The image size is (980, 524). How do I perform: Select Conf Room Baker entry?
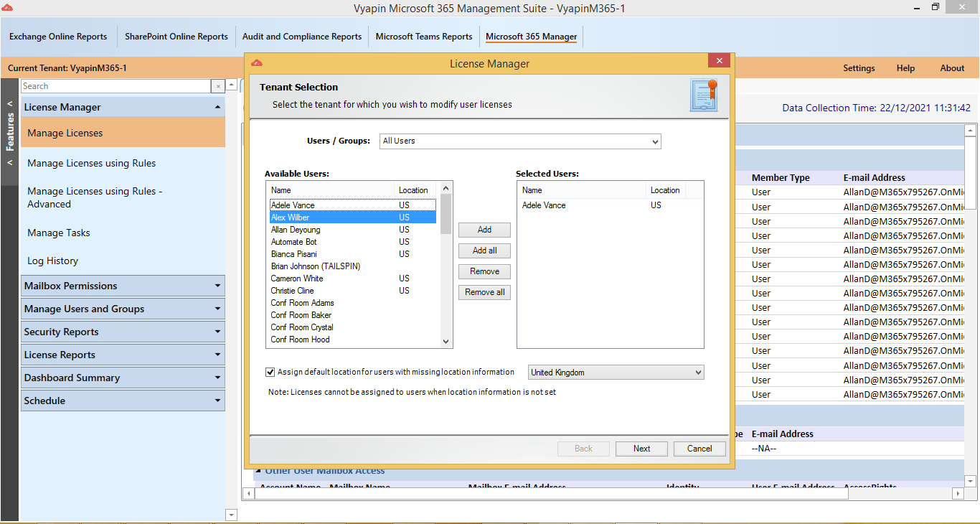click(353, 315)
